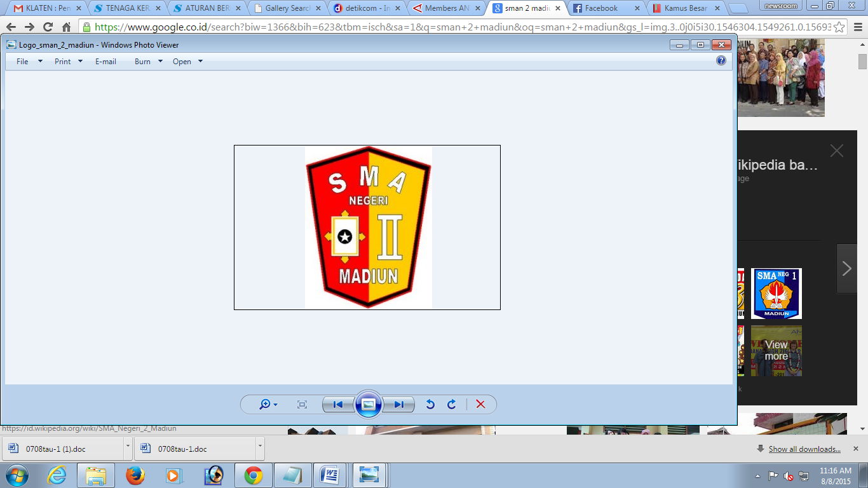
Task: Switch to ATURAN BER tab
Action: point(207,8)
